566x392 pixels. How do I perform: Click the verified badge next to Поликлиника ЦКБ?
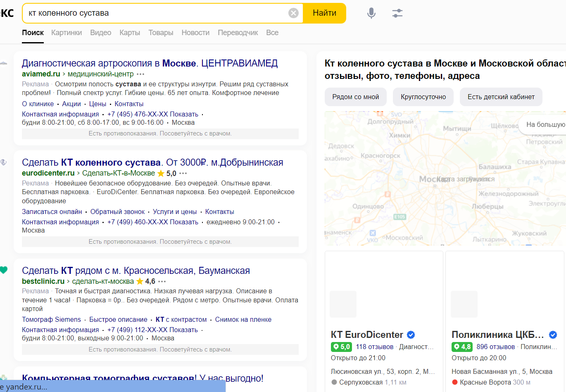(553, 335)
